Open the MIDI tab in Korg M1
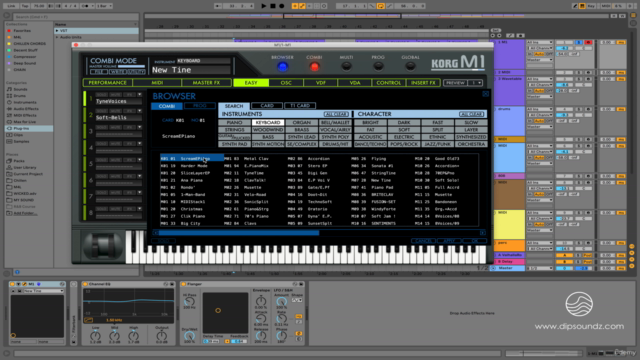This screenshot has height=360, width=640. 157,82
